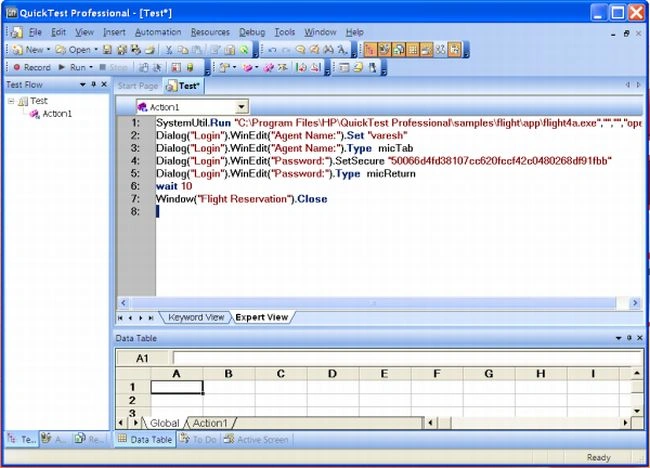Toggle the Data Table pane view button
This screenshot has height=468, width=650.
[x=413, y=50]
